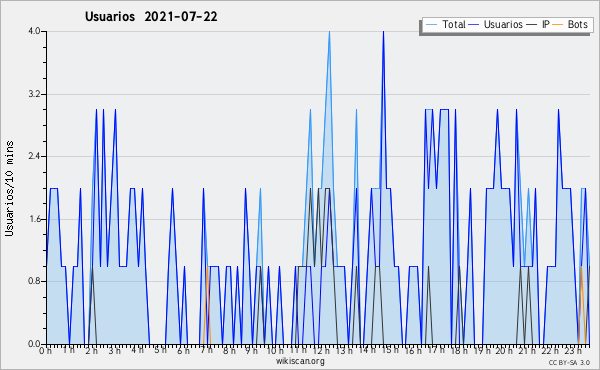Click the CC BY-SA 3.0 license text
Screen dimensions: 600x370
pos(569,363)
